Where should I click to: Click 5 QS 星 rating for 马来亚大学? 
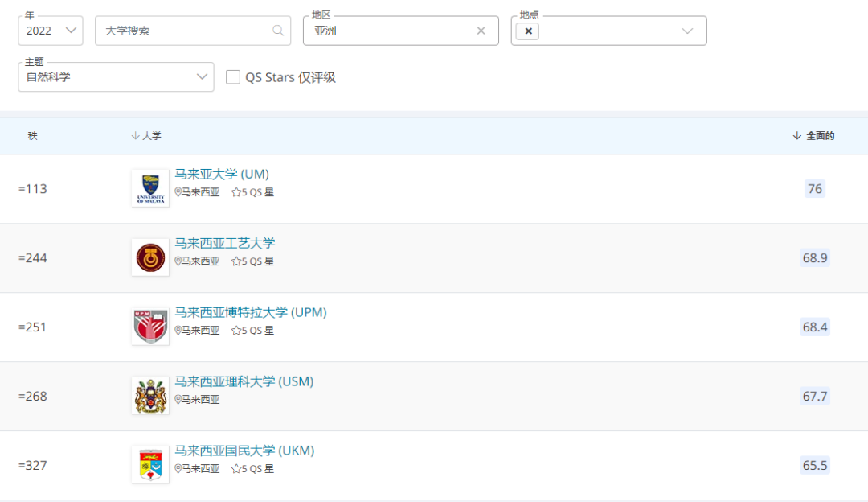[x=252, y=193]
